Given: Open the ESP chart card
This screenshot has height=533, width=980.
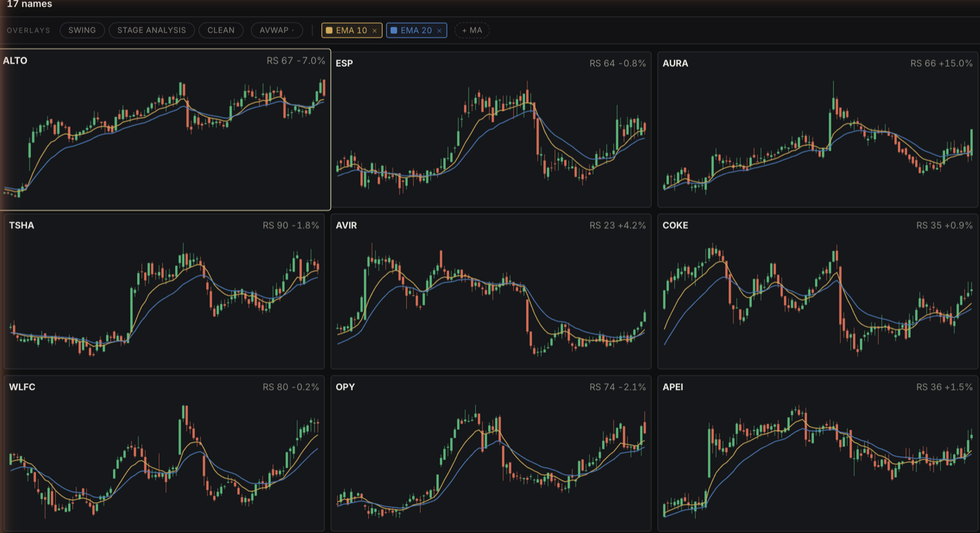Looking at the screenshot, I should coord(491,130).
